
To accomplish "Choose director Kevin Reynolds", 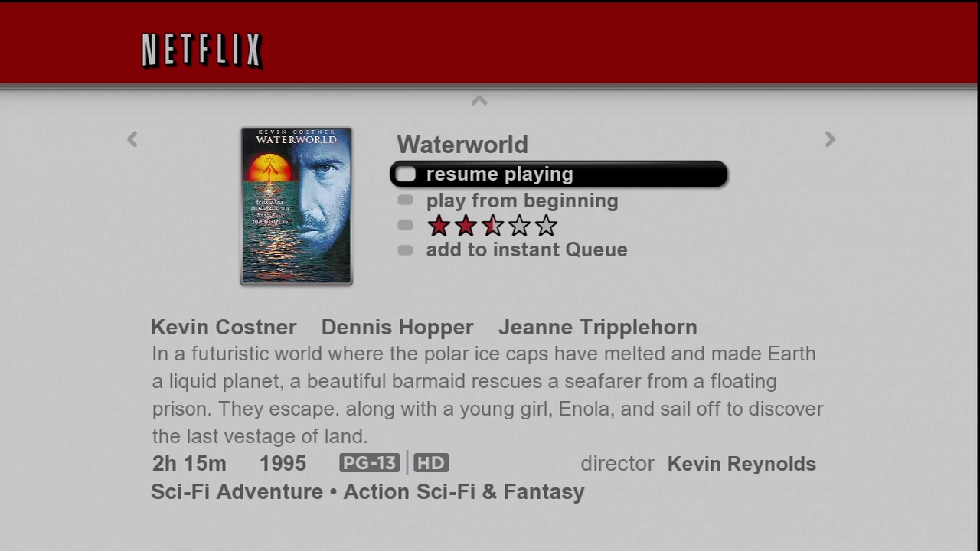I will 741,465.
